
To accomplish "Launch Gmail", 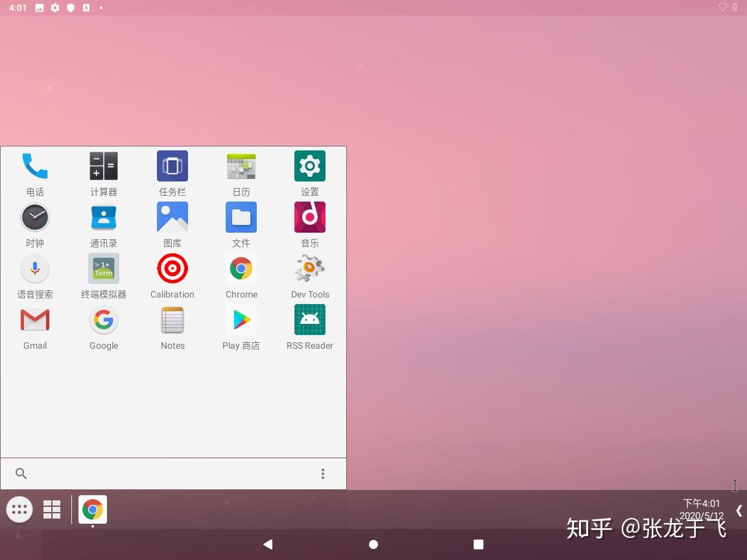I will [x=34, y=320].
